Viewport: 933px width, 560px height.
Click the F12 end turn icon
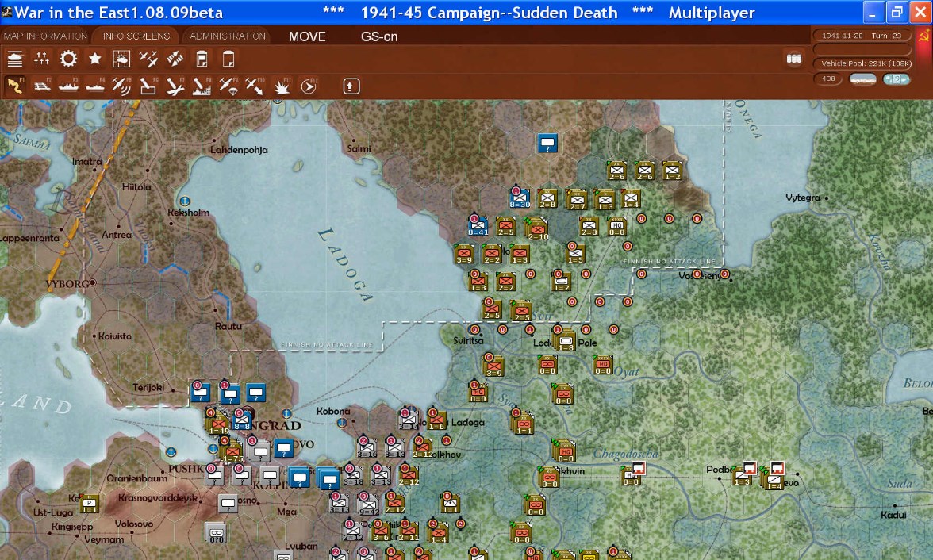(x=308, y=86)
